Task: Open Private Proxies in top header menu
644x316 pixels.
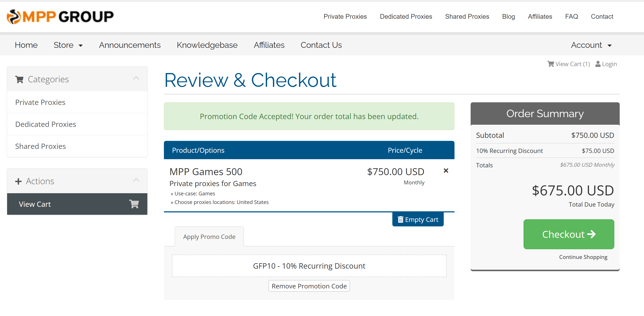Action: click(x=345, y=17)
